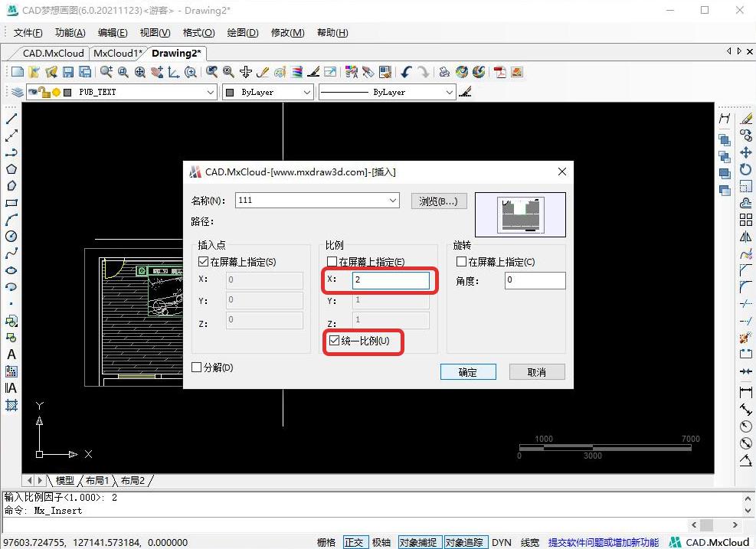Open the 绘图(D) menu
756x549 pixels.
(242, 33)
